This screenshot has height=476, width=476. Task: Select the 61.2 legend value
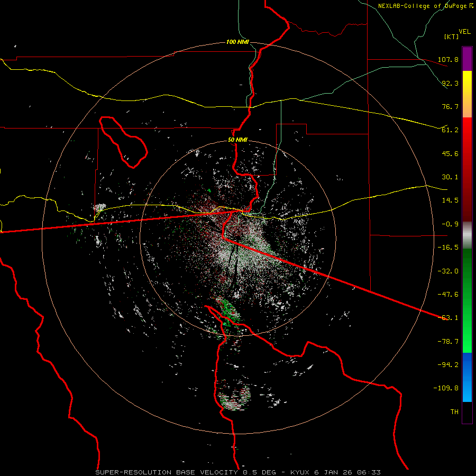[x=451, y=130]
